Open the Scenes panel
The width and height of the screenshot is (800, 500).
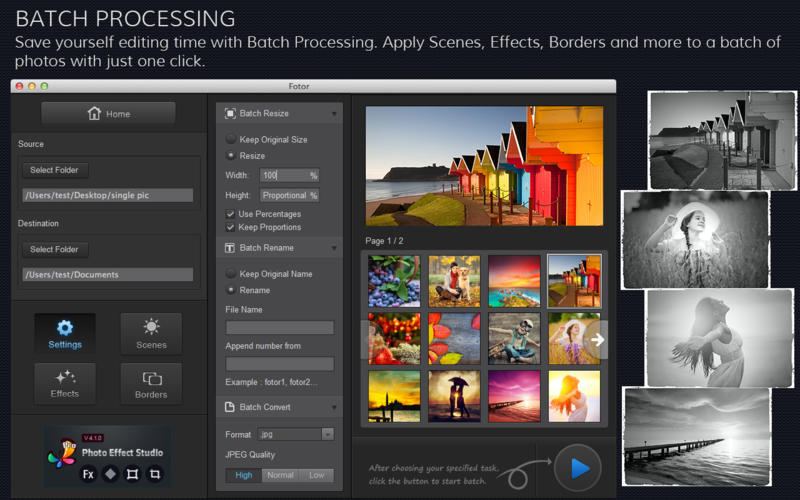(151, 334)
